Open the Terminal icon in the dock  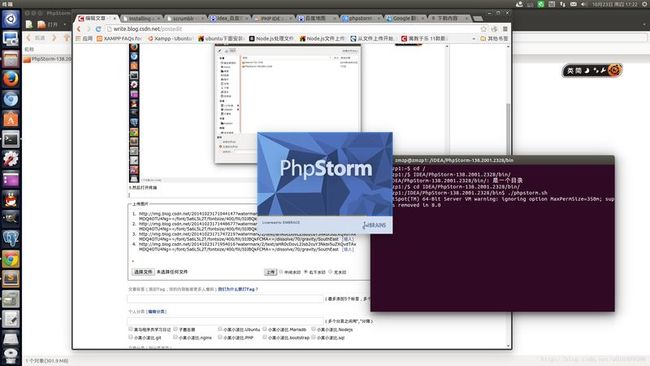coord(10,140)
